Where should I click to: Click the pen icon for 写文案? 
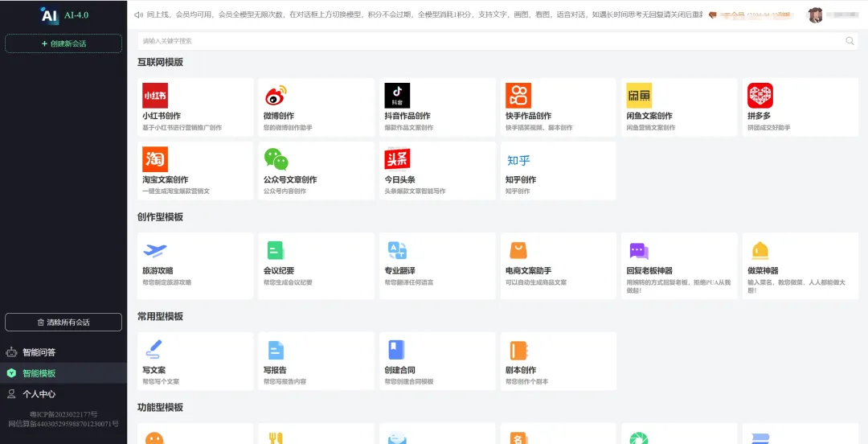click(x=154, y=349)
